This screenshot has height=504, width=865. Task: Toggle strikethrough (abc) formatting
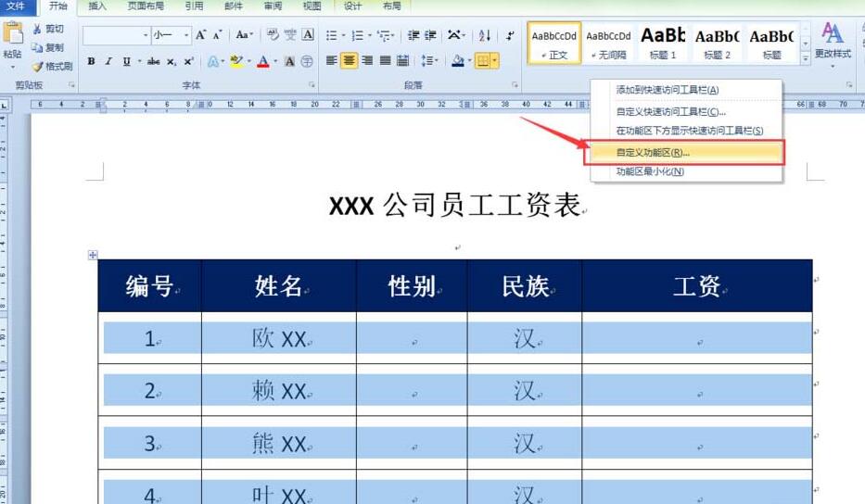click(x=153, y=61)
